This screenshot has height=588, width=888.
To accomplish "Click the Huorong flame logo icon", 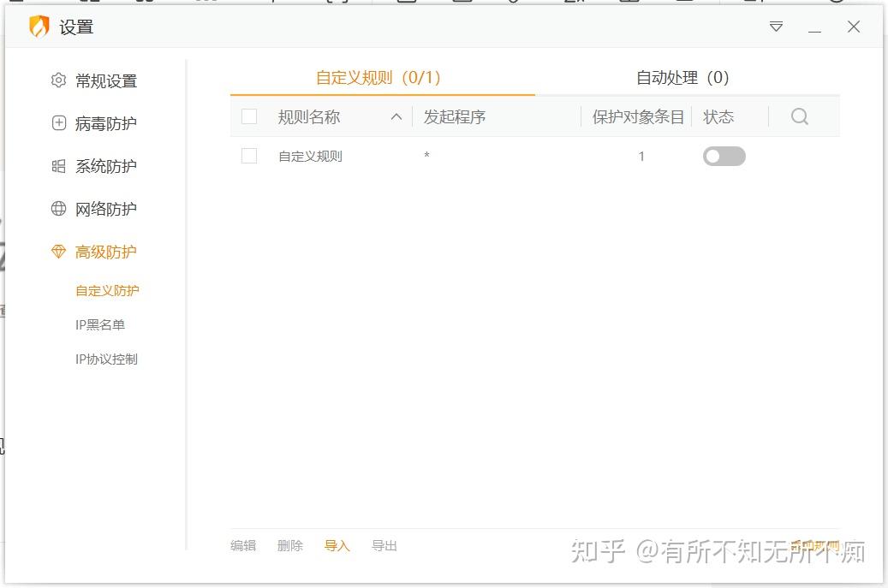I will point(39,27).
